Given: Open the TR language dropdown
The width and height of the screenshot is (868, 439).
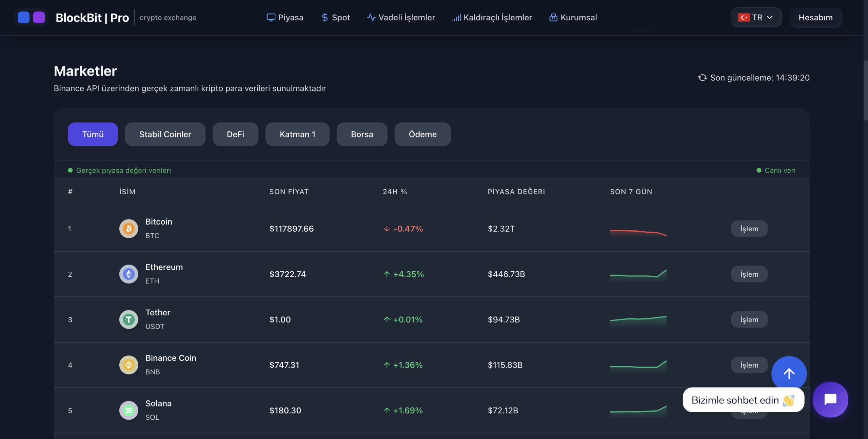Looking at the screenshot, I should (756, 18).
